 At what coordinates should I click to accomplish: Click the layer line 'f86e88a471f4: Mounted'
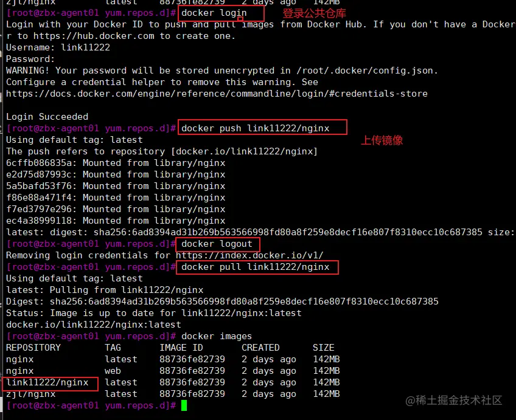click(x=116, y=198)
